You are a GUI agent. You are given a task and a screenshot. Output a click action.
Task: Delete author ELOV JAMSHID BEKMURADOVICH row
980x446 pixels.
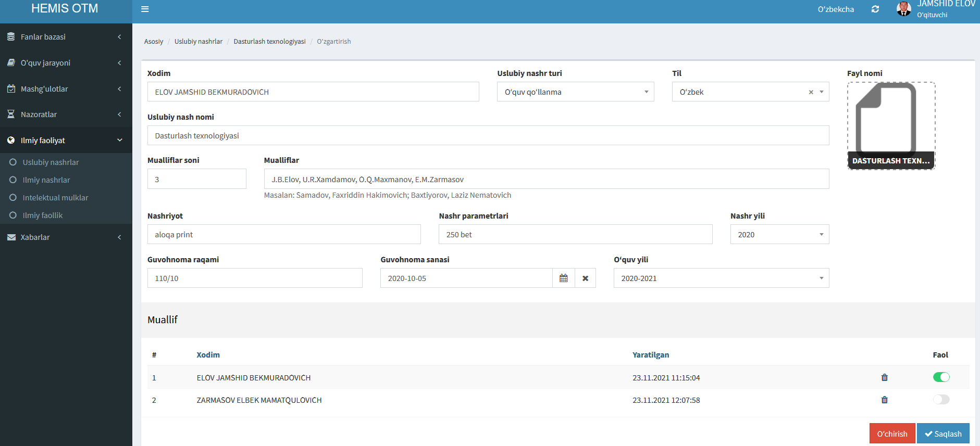tap(884, 377)
